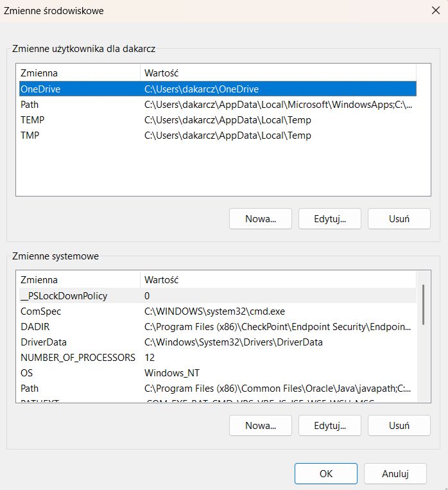The height and width of the screenshot is (490, 448).
Task: Click the CheckPoint Endpoint Security path value
Action: (x=277, y=327)
